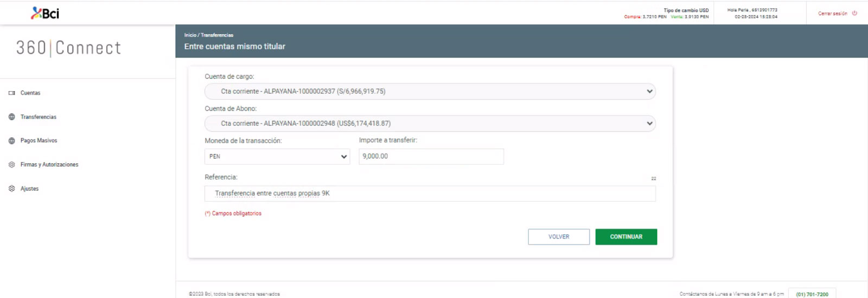868x298 pixels.
Task: Click the Pagos Masivos globe icon
Action: coord(12,141)
